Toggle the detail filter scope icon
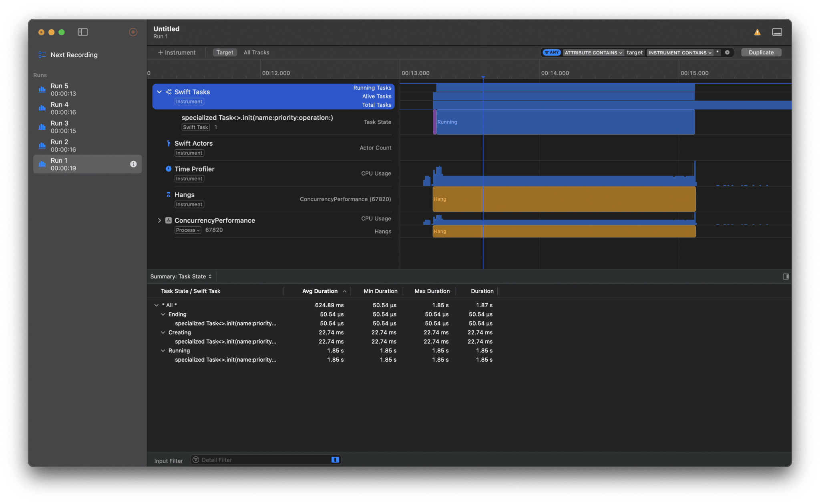The image size is (820, 504). 335,460
